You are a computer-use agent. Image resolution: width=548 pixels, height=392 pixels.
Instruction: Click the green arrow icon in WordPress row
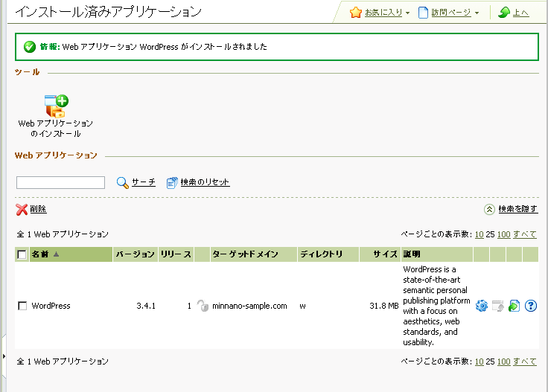(x=514, y=306)
